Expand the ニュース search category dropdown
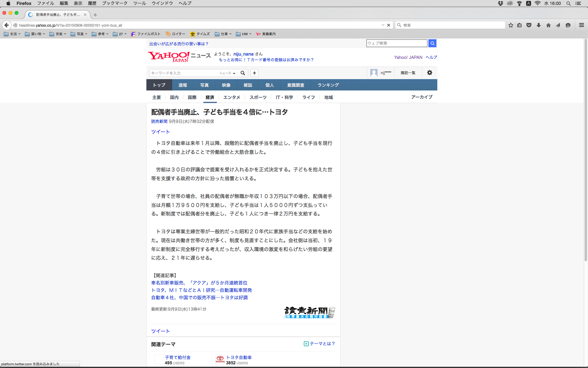 point(227,73)
